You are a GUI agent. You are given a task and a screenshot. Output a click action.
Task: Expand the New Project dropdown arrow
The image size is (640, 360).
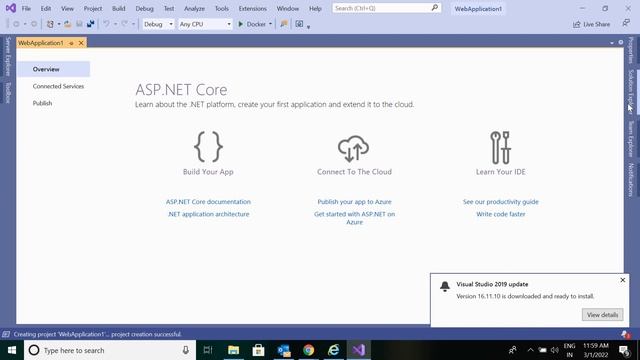[x=59, y=24]
